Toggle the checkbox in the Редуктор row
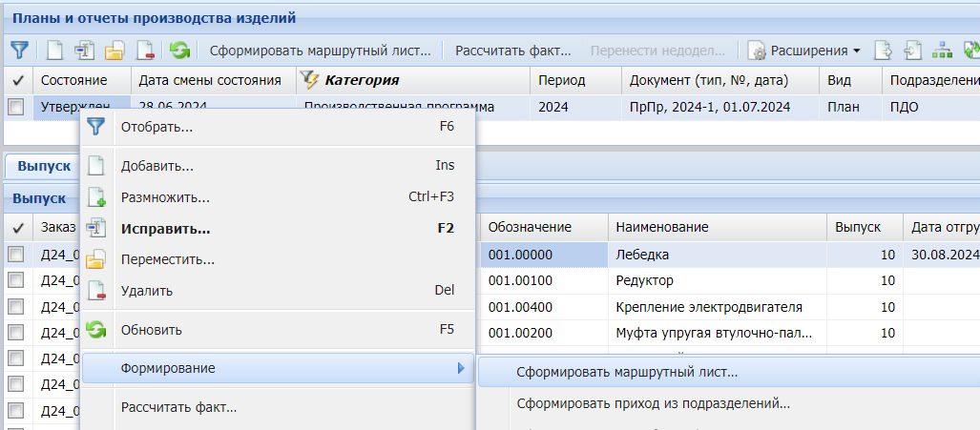Screen dimensions: 980x430 point(16,280)
